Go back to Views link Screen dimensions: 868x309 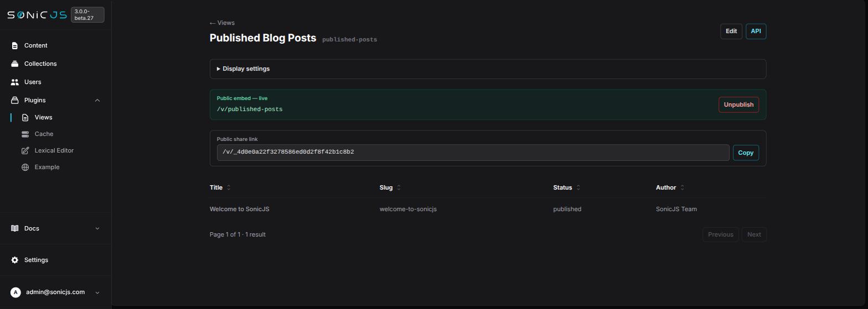click(x=222, y=23)
